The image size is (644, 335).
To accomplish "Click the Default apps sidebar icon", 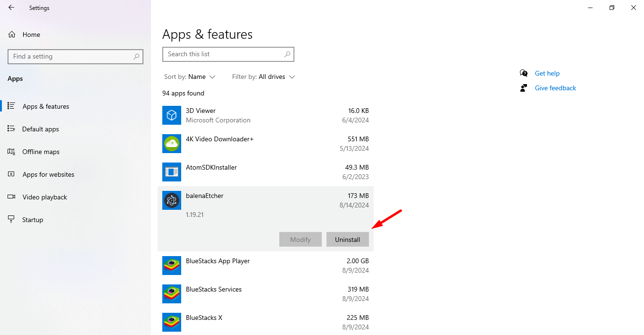I will click(x=12, y=129).
